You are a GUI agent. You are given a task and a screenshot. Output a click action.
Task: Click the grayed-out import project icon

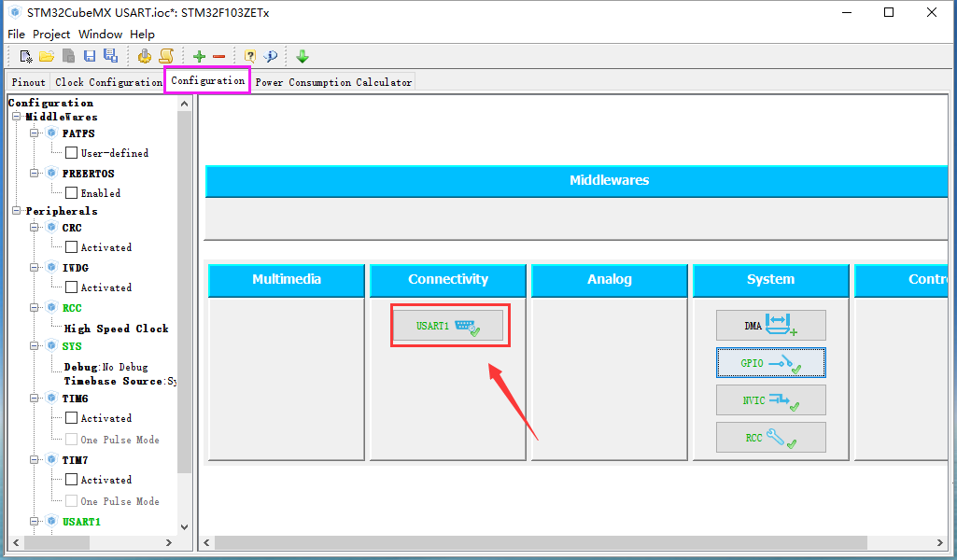68,56
